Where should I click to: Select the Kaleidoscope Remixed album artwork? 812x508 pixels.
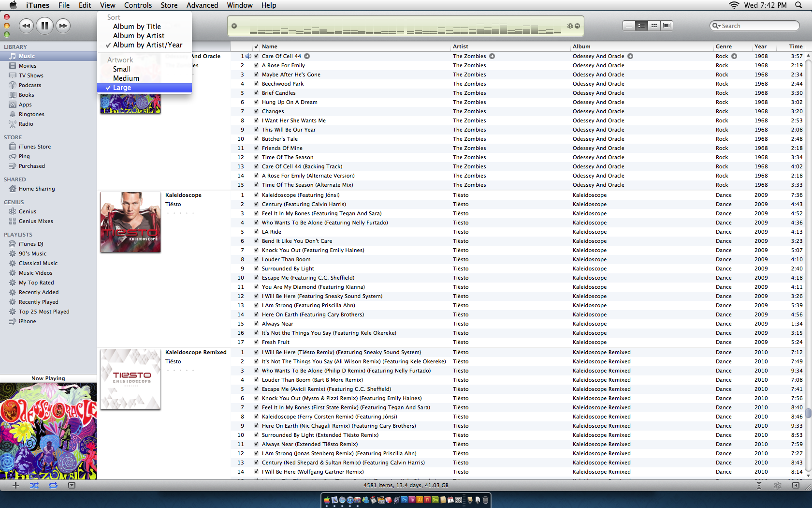pos(130,379)
